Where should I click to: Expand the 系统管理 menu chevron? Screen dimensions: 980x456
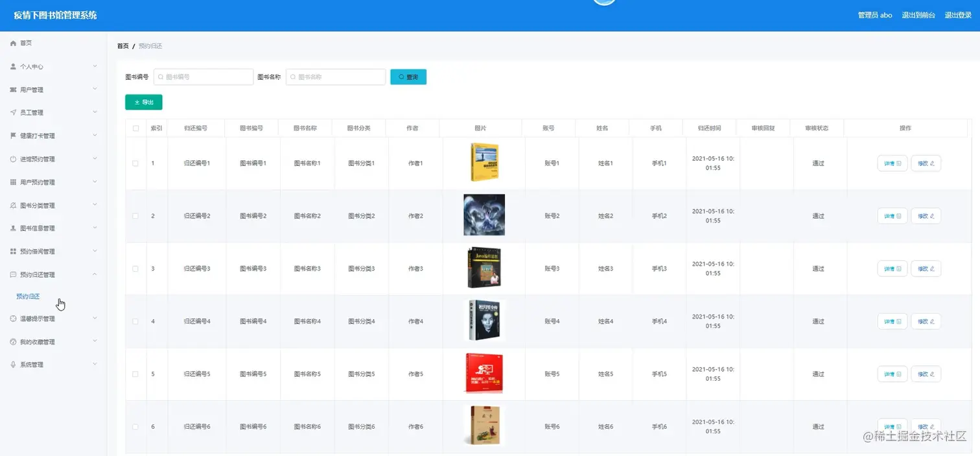95,364
